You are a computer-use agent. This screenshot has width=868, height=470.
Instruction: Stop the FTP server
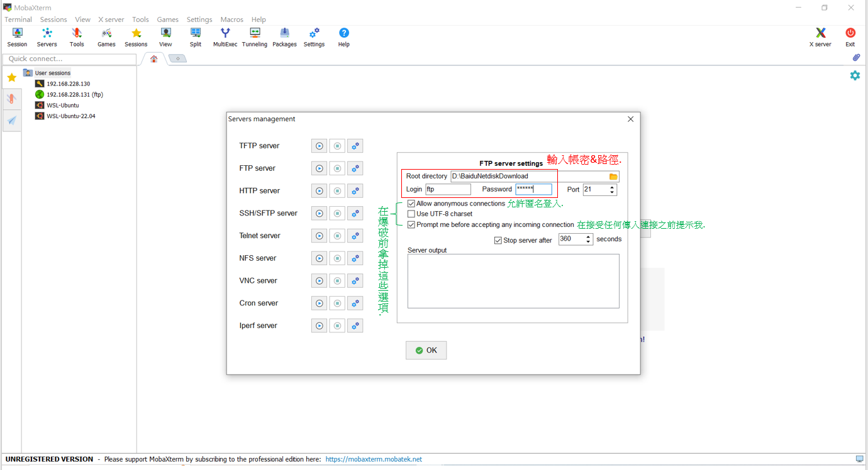[337, 168]
